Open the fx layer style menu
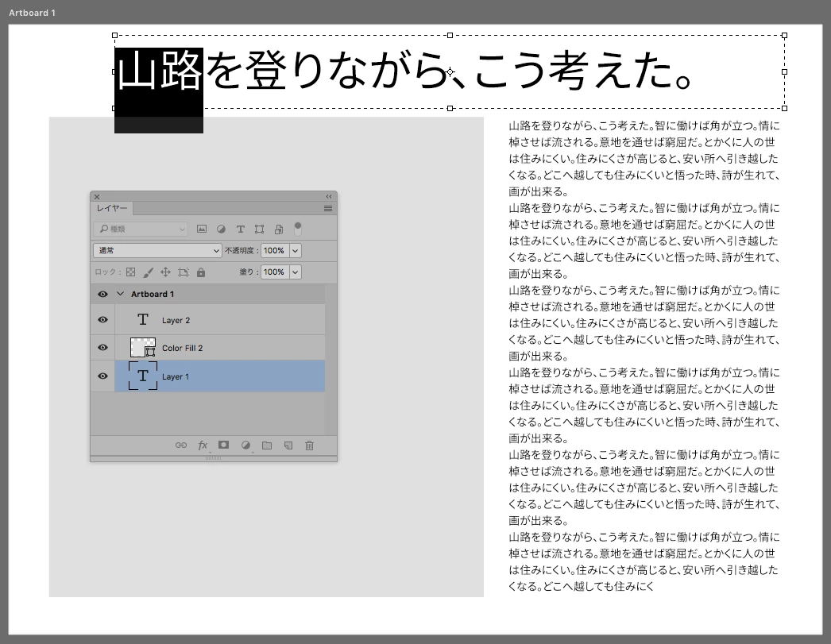Screen dimensions: 831x644 point(203,445)
